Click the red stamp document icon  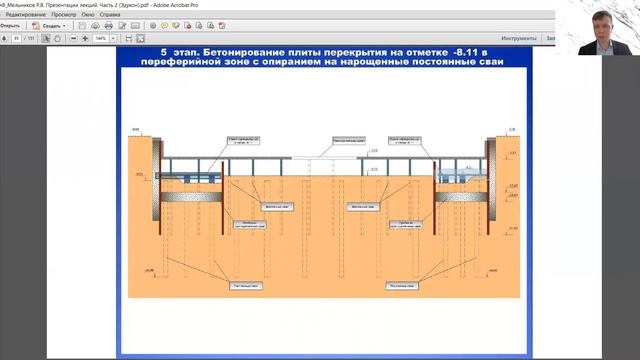tap(188, 26)
